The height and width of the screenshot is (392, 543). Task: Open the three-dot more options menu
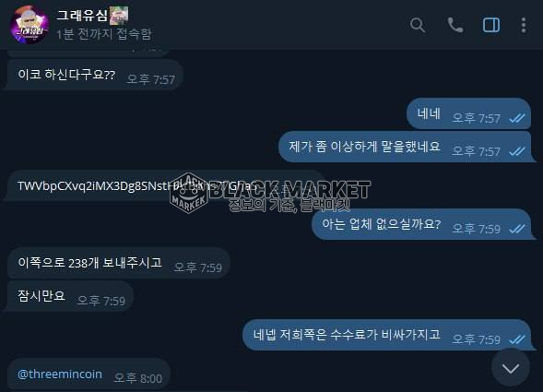pyautogui.click(x=524, y=25)
